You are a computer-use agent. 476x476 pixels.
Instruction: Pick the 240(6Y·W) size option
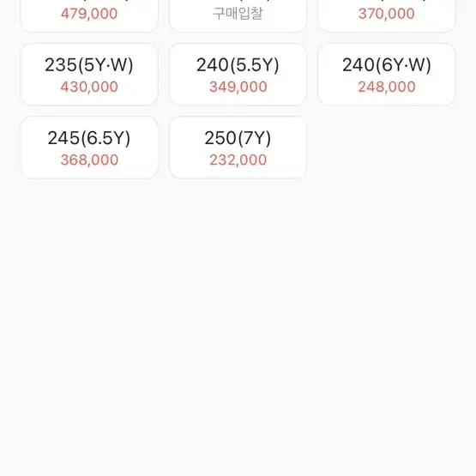[387, 75]
